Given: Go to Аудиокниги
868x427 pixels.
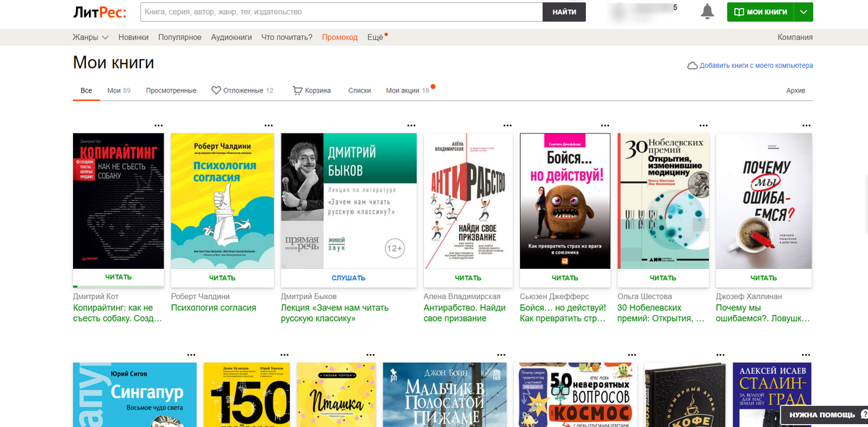Looking at the screenshot, I should tap(231, 37).
